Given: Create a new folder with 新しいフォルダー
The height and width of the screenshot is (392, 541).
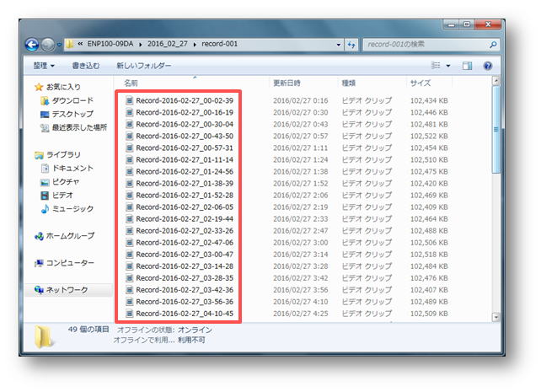Looking at the screenshot, I should click(143, 66).
